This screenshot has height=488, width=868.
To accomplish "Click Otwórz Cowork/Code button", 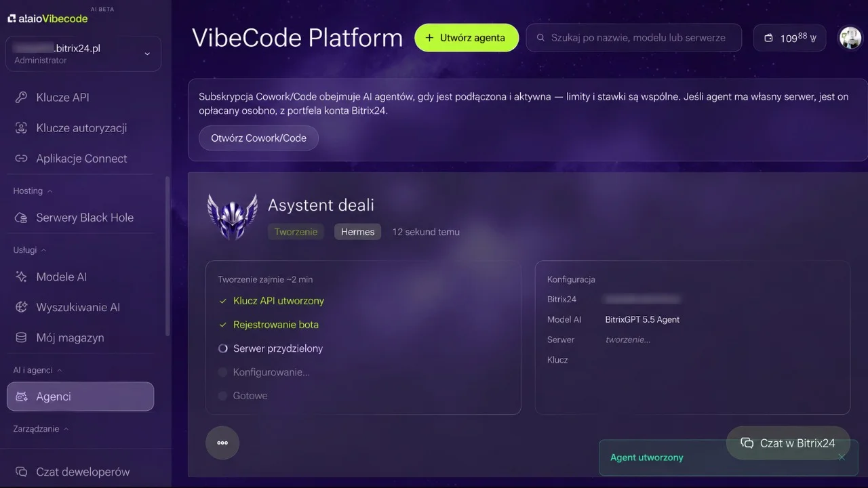I will click(x=258, y=138).
